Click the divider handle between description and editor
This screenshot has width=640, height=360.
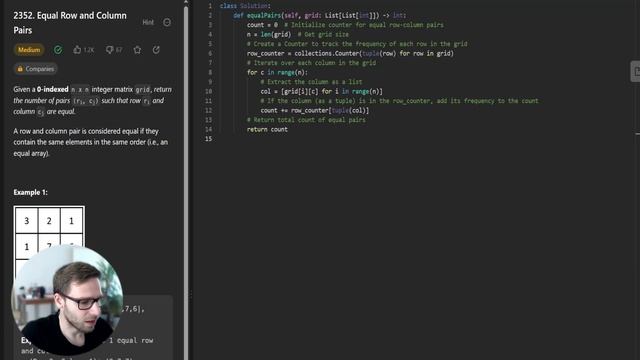(x=191, y=295)
